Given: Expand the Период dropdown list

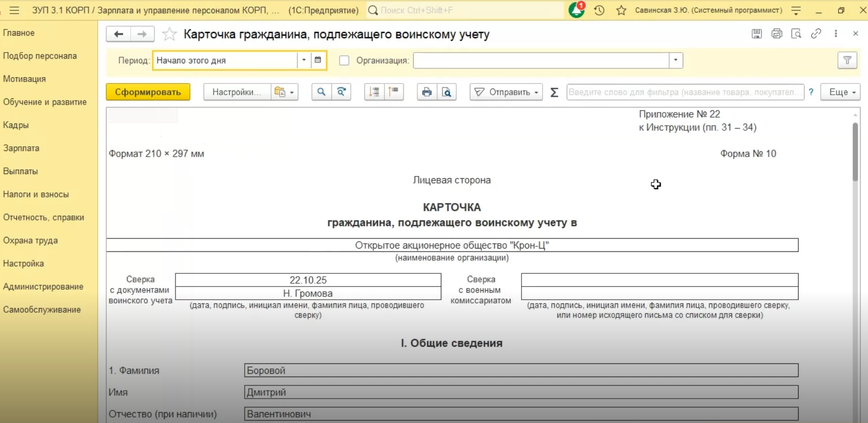Looking at the screenshot, I should pyautogui.click(x=304, y=60).
